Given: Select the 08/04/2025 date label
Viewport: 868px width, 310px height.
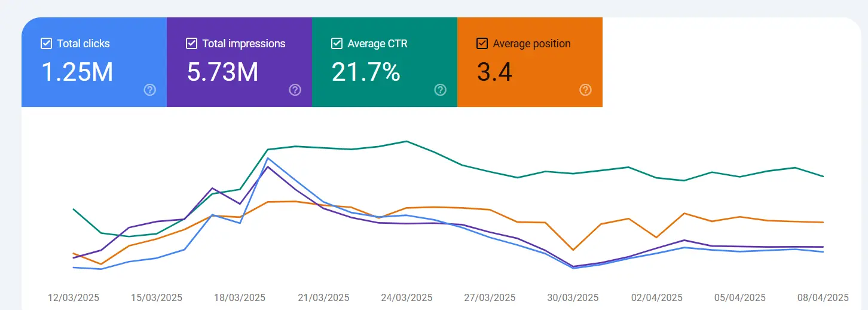Looking at the screenshot, I should click(823, 297).
